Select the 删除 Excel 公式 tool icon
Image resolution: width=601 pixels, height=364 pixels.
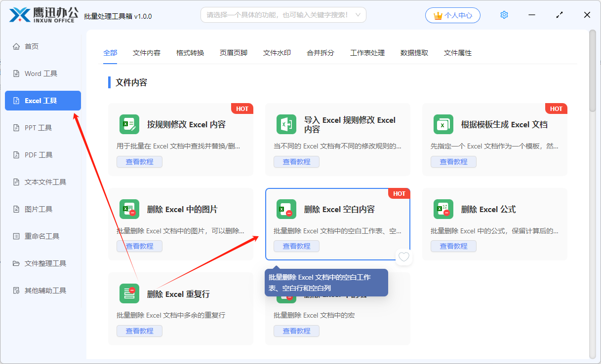[x=443, y=209]
